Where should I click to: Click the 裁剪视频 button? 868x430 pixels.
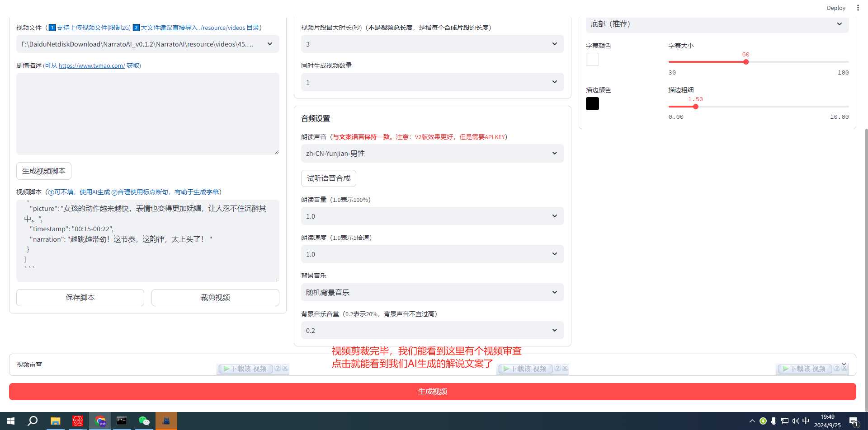coord(215,297)
